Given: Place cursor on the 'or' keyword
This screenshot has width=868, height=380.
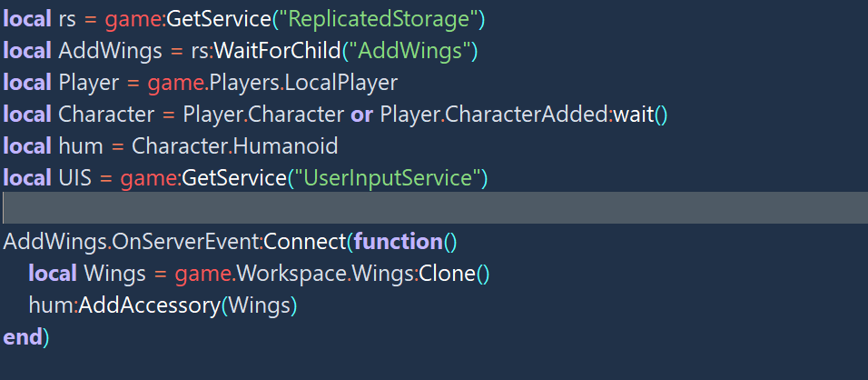Looking at the screenshot, I should (361, 115).
